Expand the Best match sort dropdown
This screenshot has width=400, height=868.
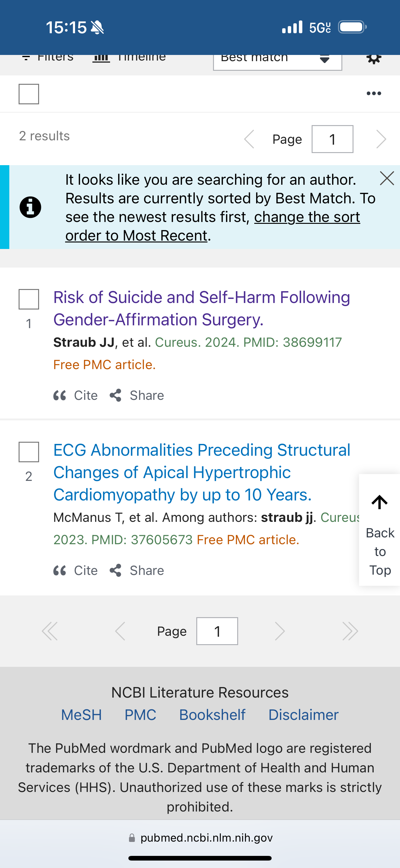click(278, 60)
